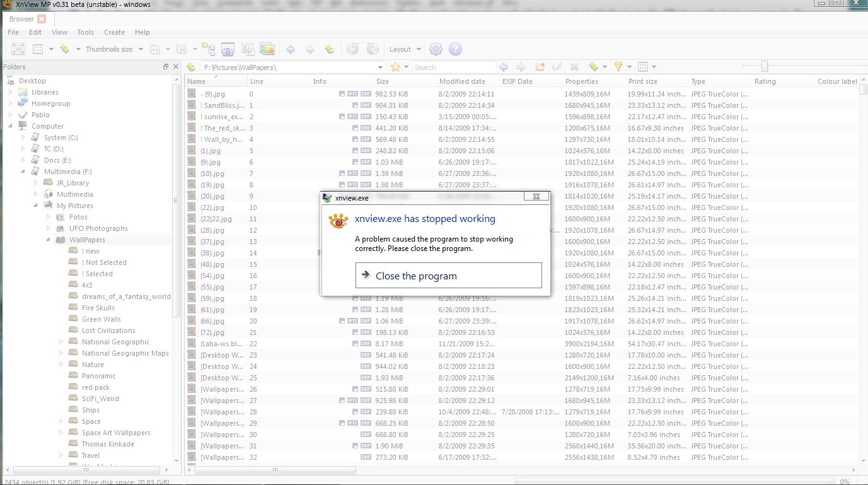The image size is (868, 485).
Task: Sort by the Name column header
Action: coord(216,81)
